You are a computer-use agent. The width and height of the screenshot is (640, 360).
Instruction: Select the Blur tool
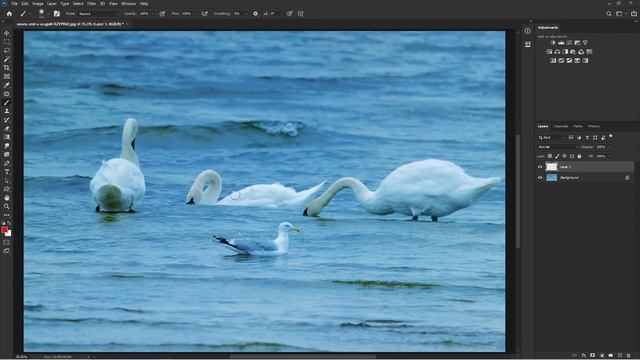point(7,146)
